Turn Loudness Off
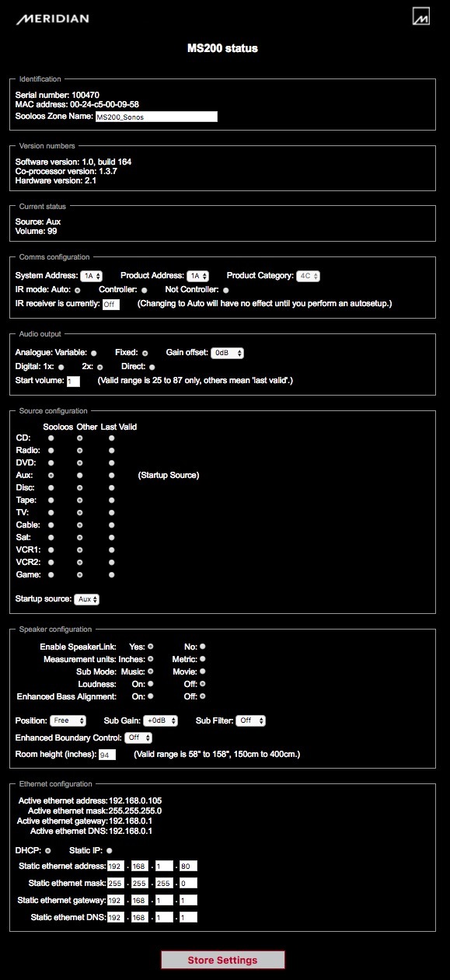 tap(202, 683)
